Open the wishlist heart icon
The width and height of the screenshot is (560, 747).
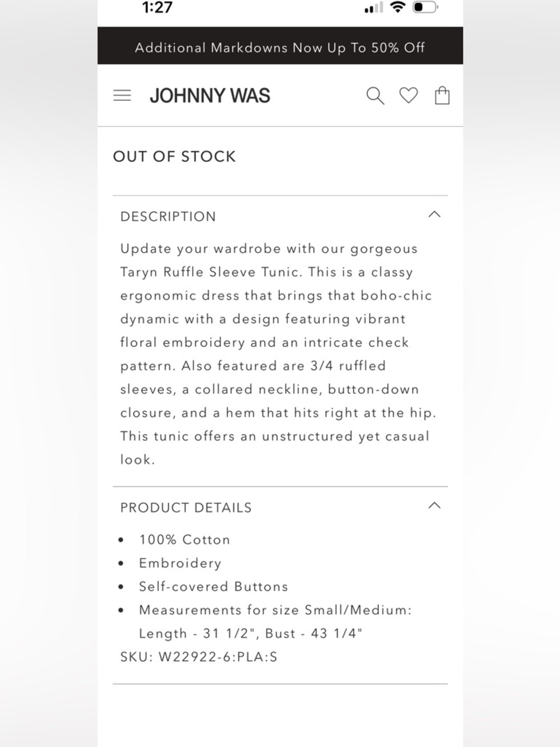click(408, 96)
